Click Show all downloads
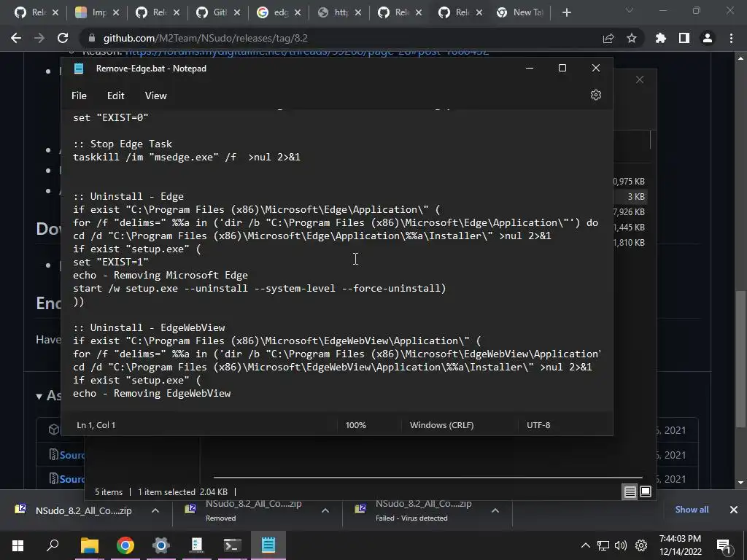 (x=692, y=510)
